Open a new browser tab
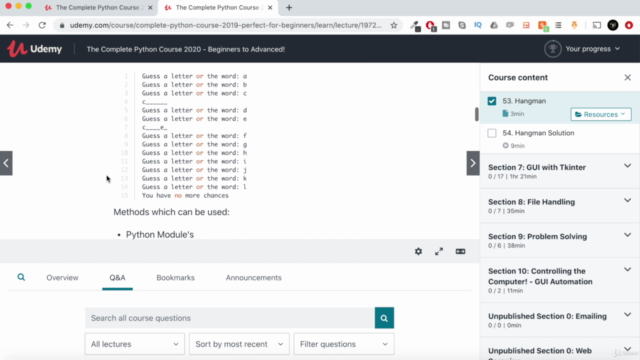This screenshot has height=360, width=640. tap(289, 7)
